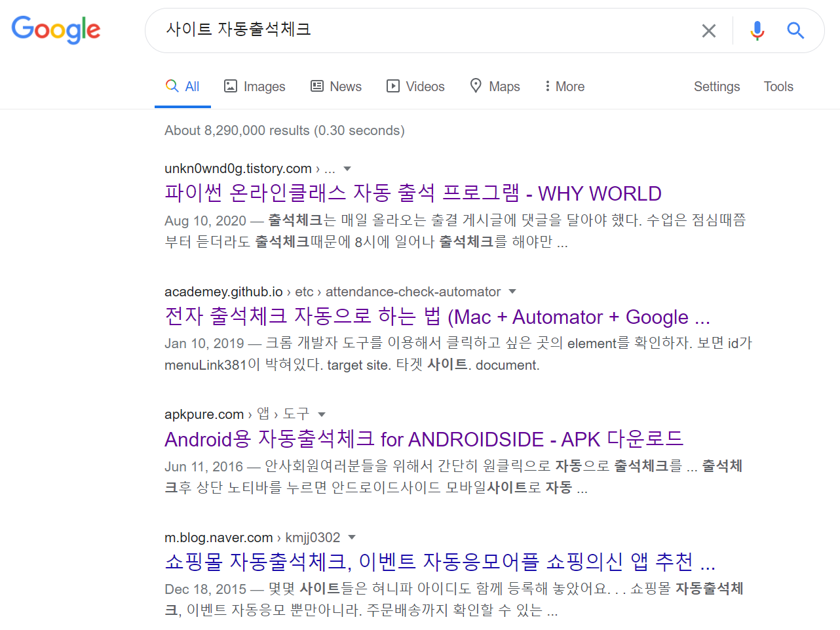
Task: Open the Google logo homepage link
Action: click(56, 30)
